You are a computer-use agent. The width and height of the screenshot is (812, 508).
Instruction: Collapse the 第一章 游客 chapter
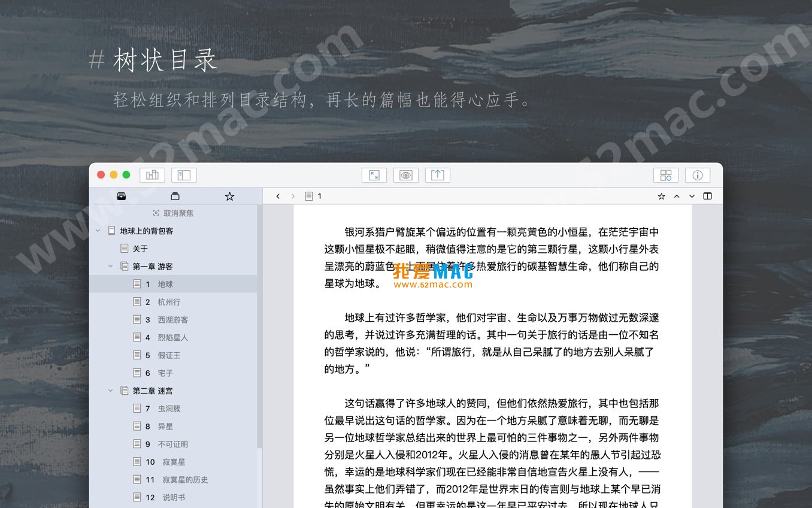pyautogui.click(x=110, y=266)
